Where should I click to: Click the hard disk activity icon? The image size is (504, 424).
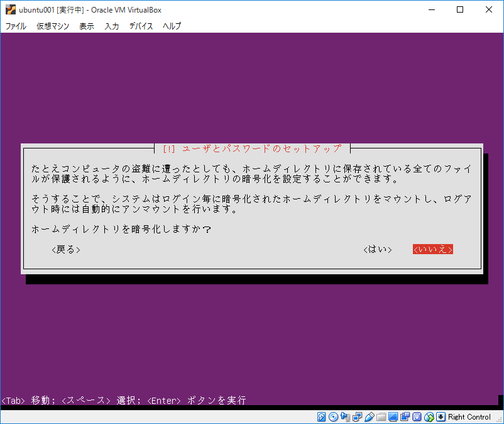coord(321,417)
